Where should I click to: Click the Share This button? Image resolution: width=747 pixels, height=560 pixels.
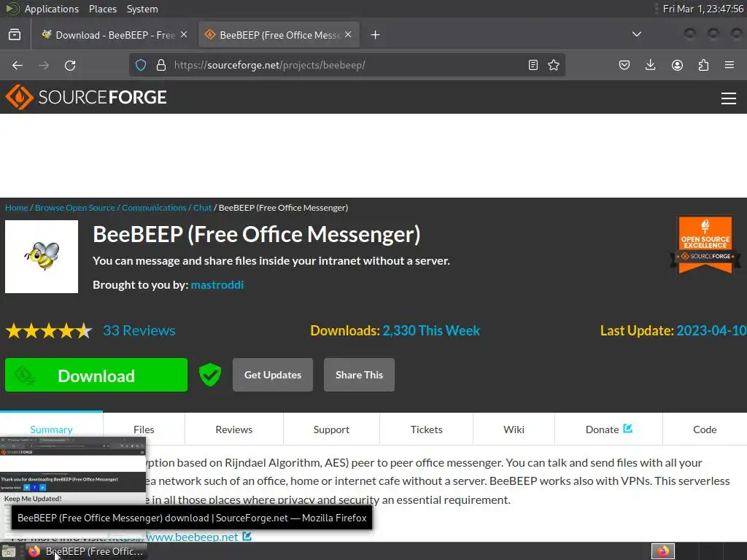point(359,375)
